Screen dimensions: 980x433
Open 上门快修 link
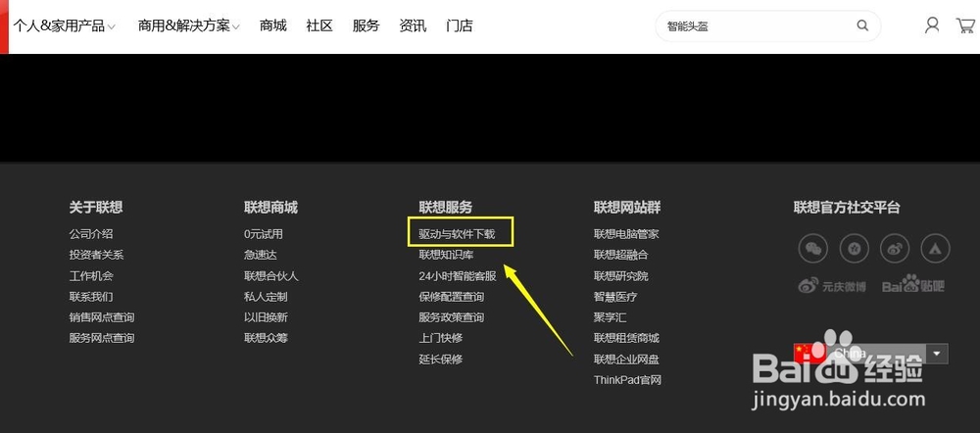tap(441, 338)
